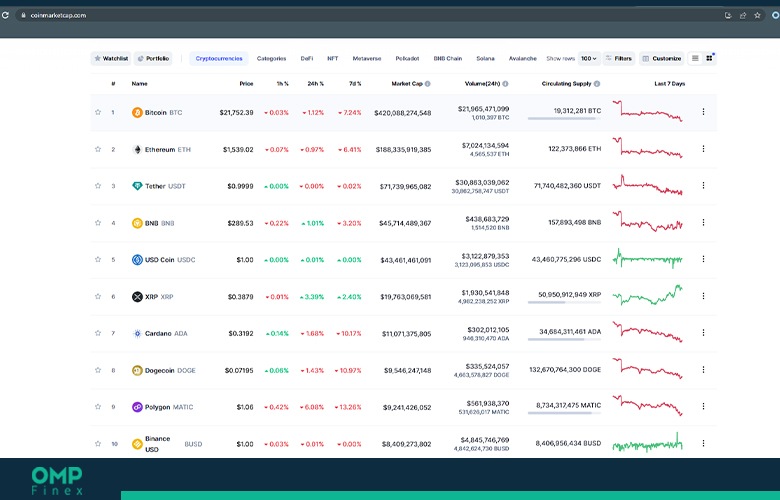Sort by 7d % column header

(x=355, y=84)
